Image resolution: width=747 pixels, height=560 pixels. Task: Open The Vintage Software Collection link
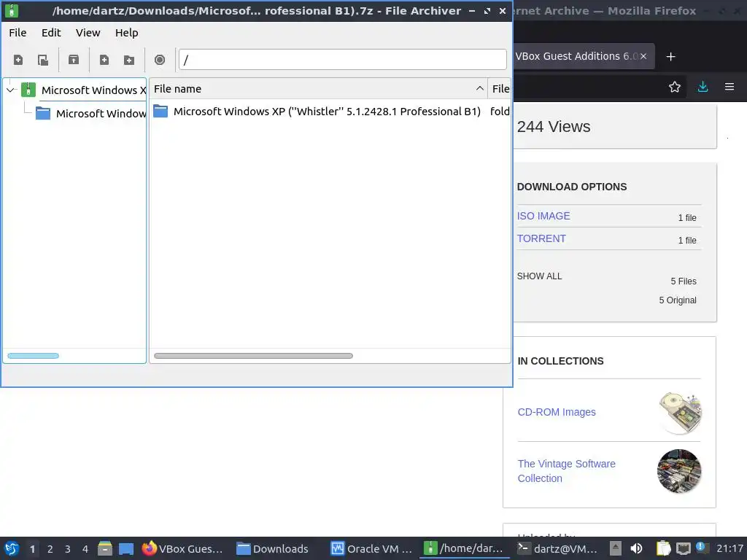point(566,471)
